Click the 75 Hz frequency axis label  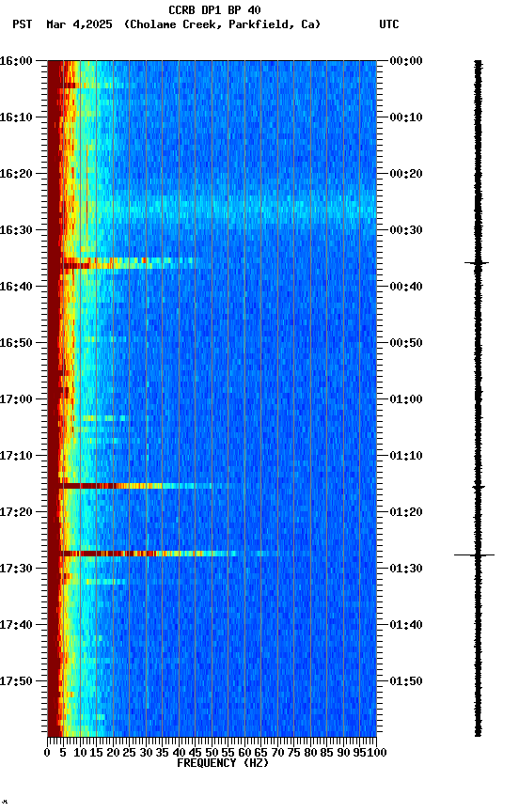click(293, 753)
